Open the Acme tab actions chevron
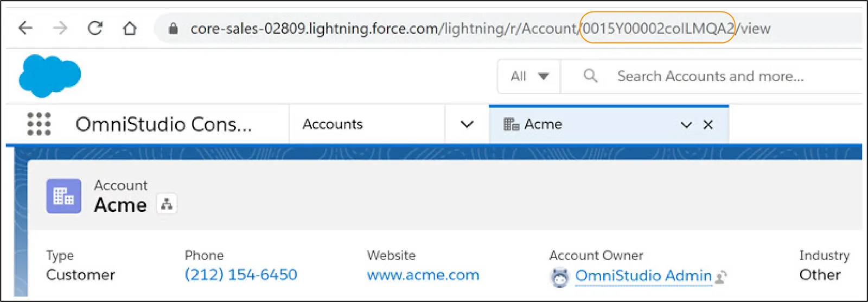Image resolution: width=868 pixels, height=302 pixels. 686,125
